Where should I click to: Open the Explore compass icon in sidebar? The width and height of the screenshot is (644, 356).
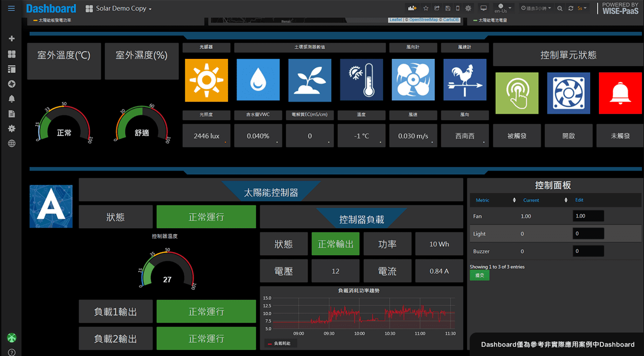(x=11, y=84)
